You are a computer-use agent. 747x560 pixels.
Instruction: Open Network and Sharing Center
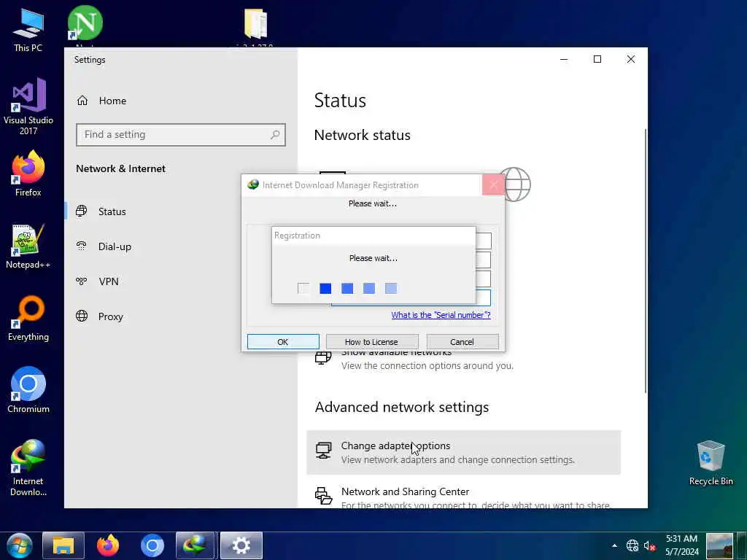pos(463,495)
